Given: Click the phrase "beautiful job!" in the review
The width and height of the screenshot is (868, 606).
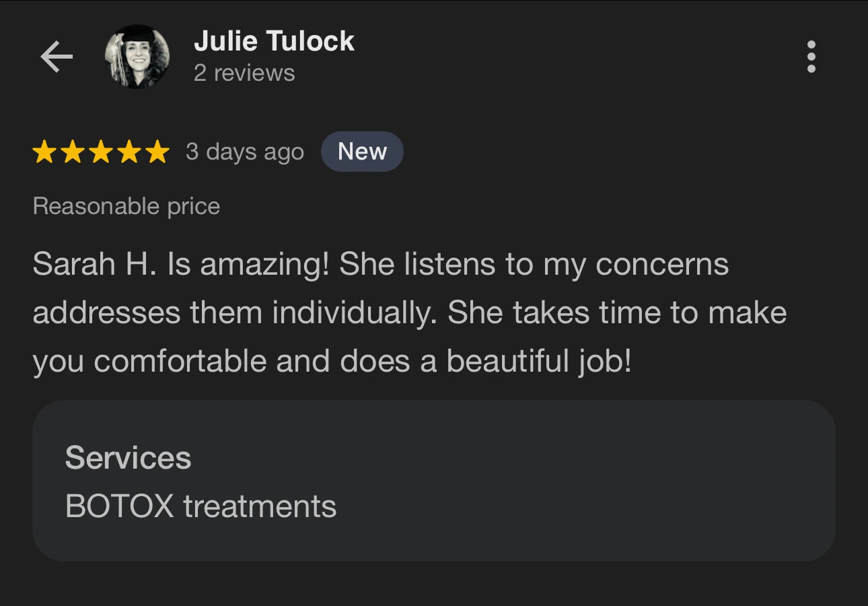Looking at the screenshot, I should [x=539, y=361].
